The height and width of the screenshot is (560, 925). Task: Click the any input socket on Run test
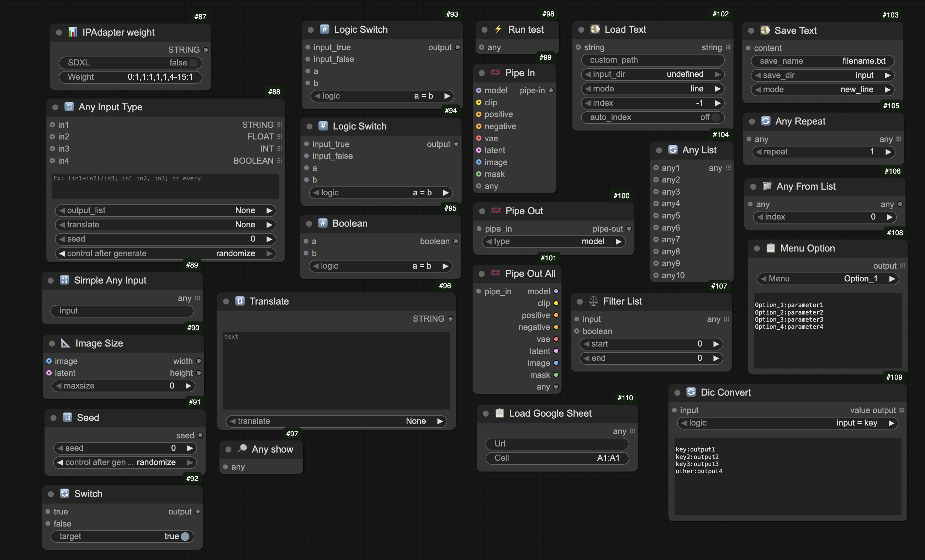pyautogui.click(x=481, y=47)
